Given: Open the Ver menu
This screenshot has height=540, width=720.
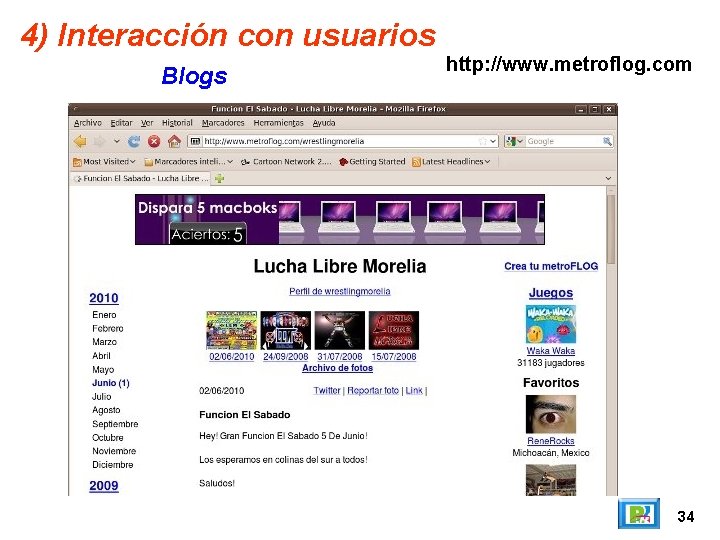Looking at the screenshot, I should (x=147, y=123).
